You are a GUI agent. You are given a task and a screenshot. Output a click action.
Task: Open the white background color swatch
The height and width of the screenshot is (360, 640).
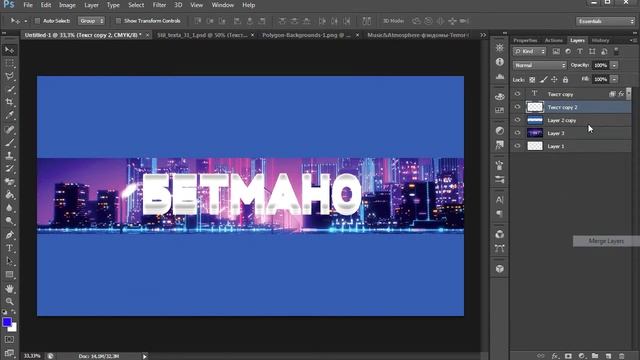pyautogui.click(x=13, y=328)
